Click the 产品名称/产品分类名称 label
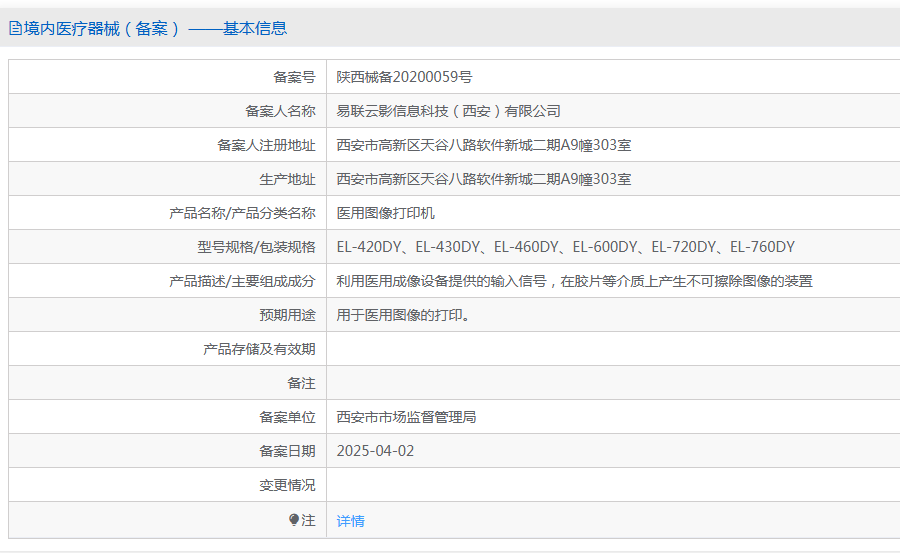Viewport: 900px width, 553px height. click(242, 213)
